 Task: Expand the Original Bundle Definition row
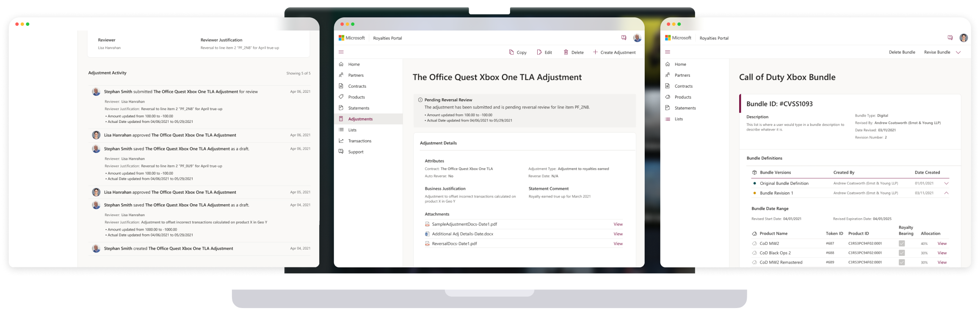point(947,183)
